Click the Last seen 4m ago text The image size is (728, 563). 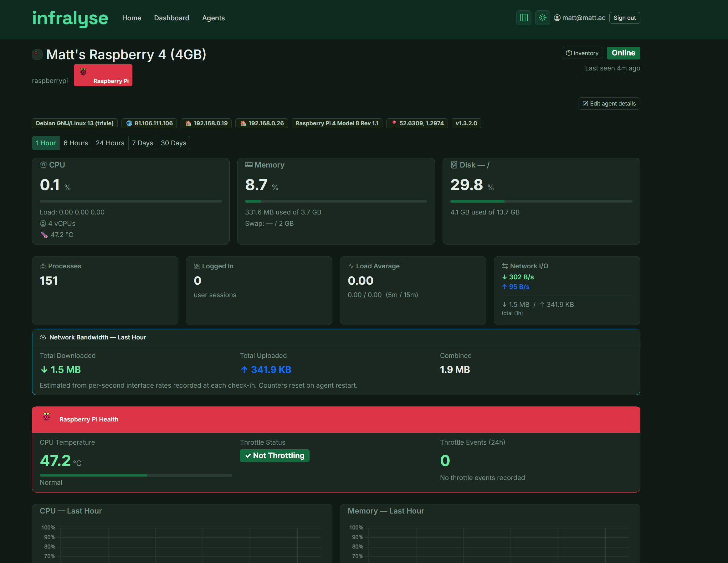(x=613, y=68)
